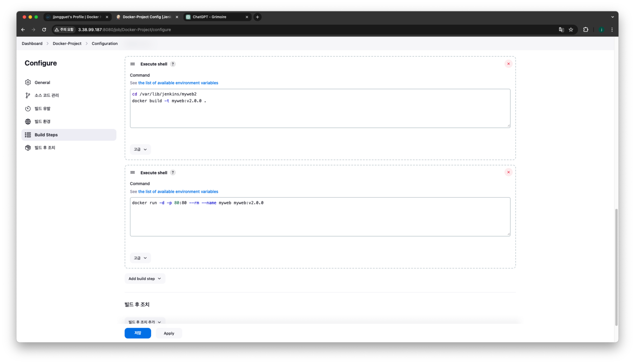Remove the second Execute shell step
This screenshot has height=364, width=635.
pyautogui.click(x=508, y=172)
